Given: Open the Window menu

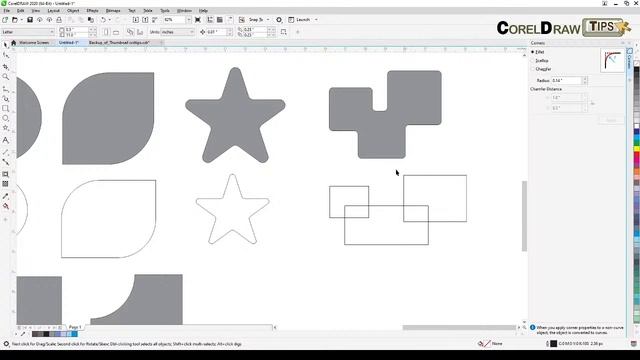Looking at the screenshot, I should coord(184,11).
